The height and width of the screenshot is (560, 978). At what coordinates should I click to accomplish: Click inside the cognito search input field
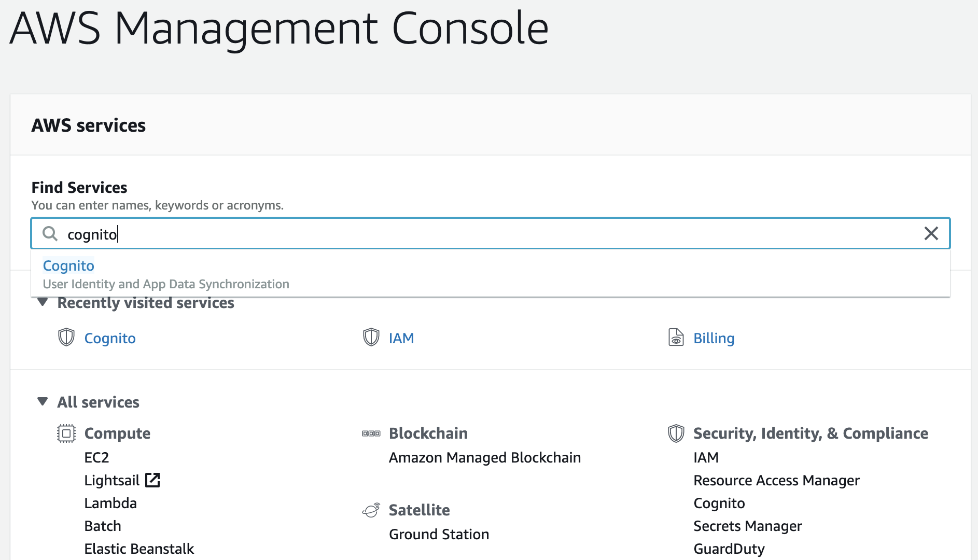coord(491,233)
